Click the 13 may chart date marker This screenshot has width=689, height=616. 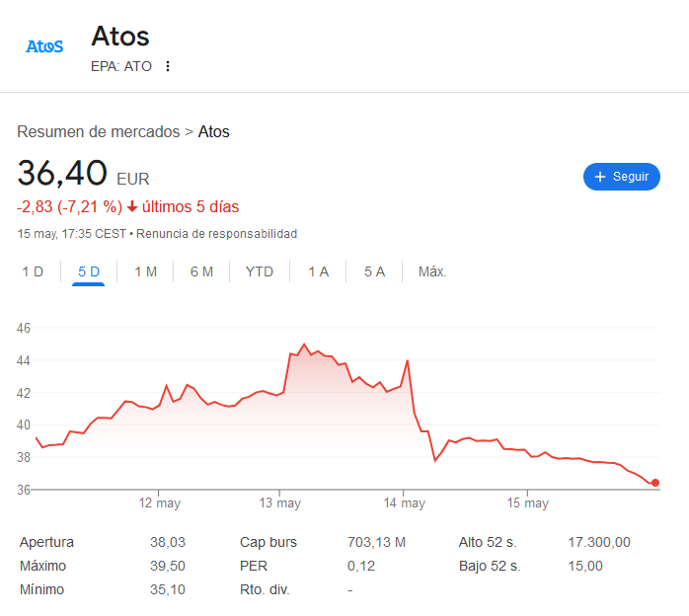pos(280,503)
